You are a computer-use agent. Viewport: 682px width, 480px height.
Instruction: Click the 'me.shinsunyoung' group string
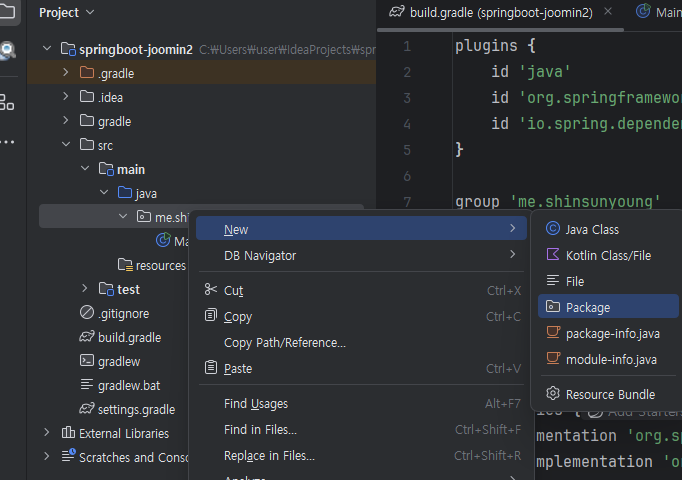585,202
